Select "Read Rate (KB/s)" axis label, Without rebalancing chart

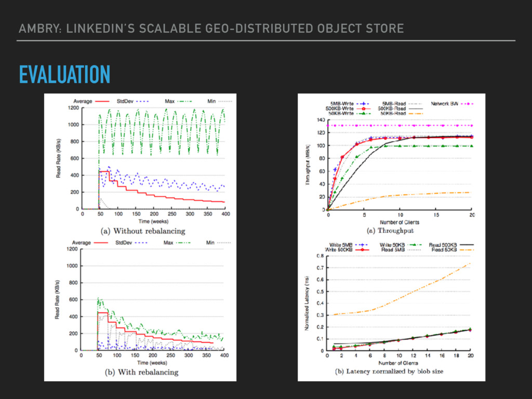58,158
